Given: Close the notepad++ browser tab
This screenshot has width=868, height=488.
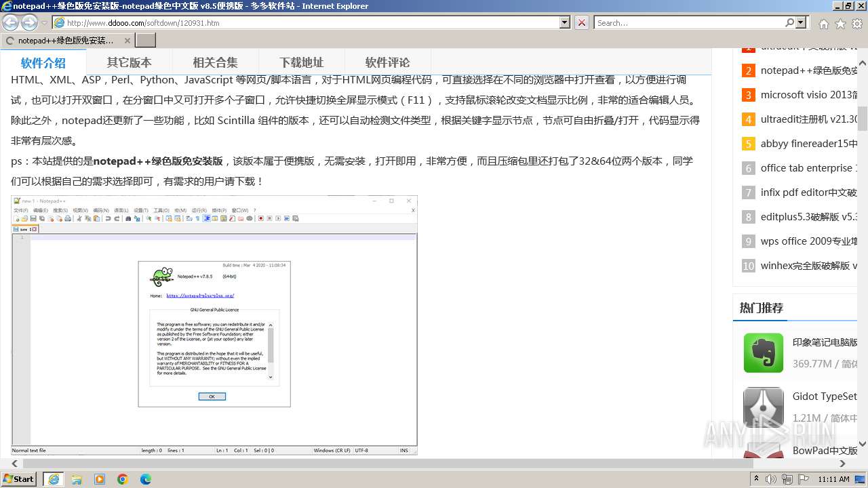Looking at the screenshot, I should pyautogui.click(x=126, y=41).
